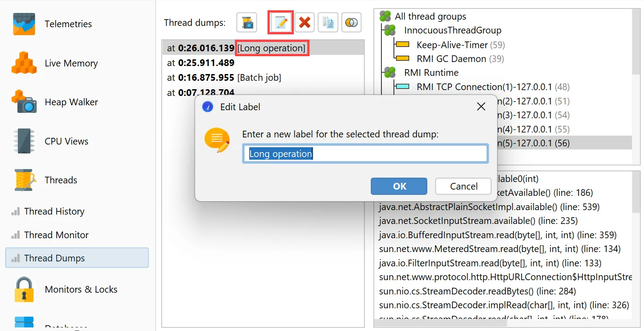Select SocketInputStream.available() stack frame
644x331 pixels.
(478, 221)
